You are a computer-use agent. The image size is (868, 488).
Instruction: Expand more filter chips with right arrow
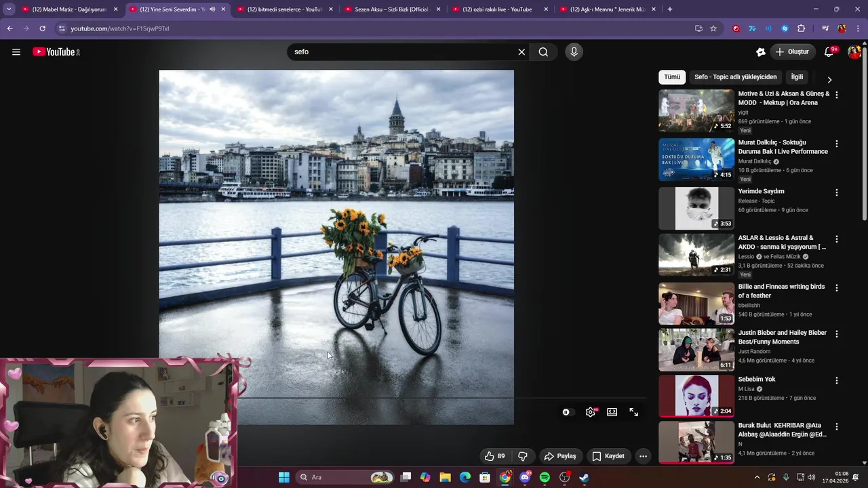[x=829, y=80]
